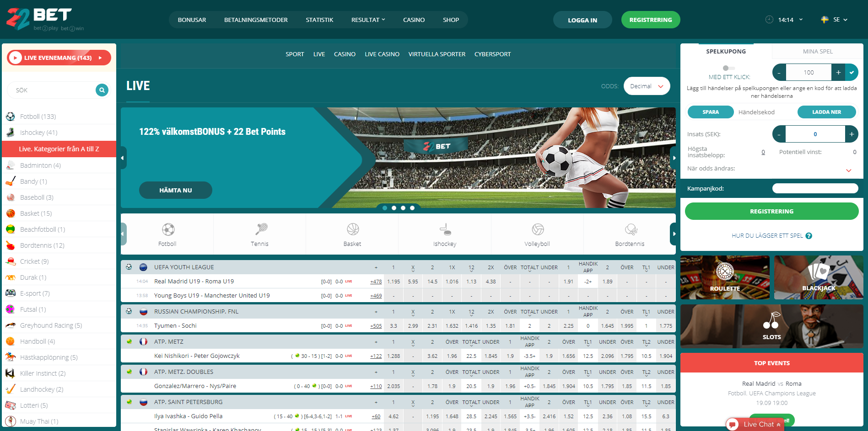Click the Kampanjkod input field
Image resolution: width=868 pixels, height=431 pixels.
[x=815, y=188]
